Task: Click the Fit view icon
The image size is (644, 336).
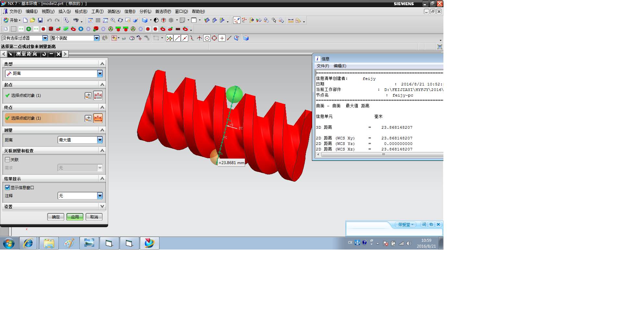Action: 90,20
